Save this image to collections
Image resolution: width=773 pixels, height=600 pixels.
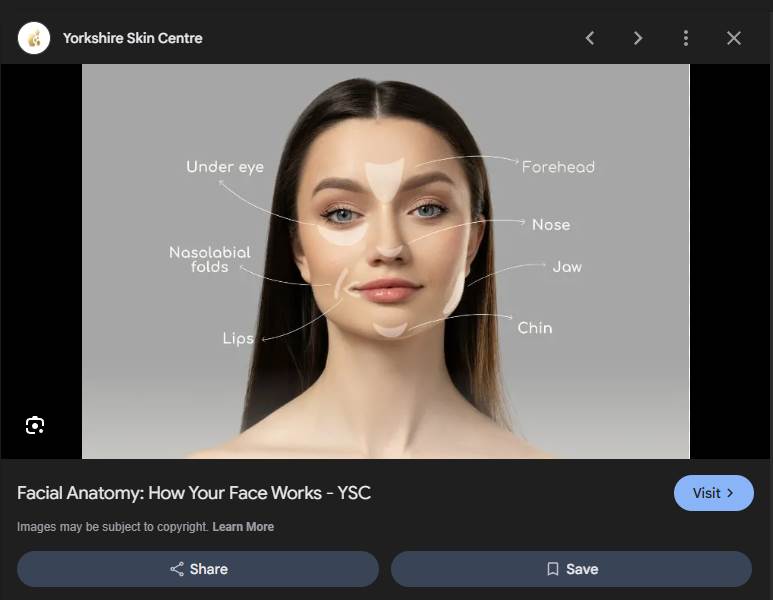tap(571, 569)
